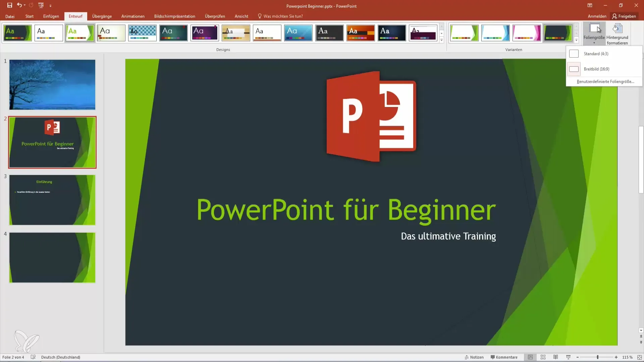Select slide 1 thumbnail with blue tree

point(52,84)
